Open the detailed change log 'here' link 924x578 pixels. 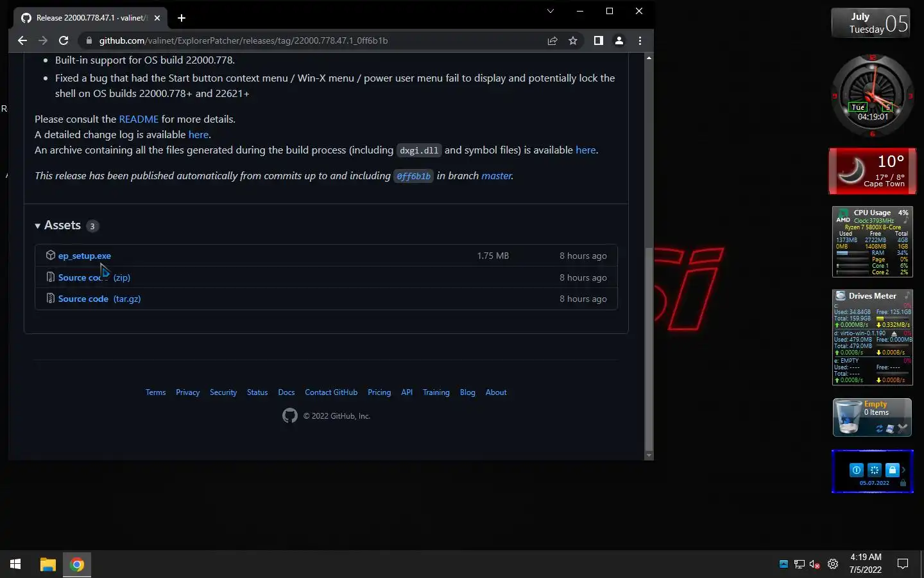click(198, 134)
